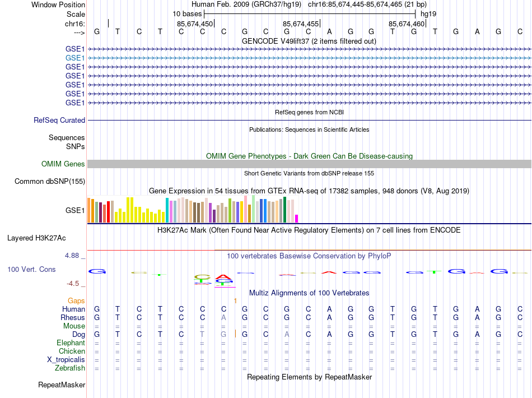Click the cyan bar in GTEx chart
This screenshot has width=532, height=398.
pyautogui.click(x=167, y=210)
